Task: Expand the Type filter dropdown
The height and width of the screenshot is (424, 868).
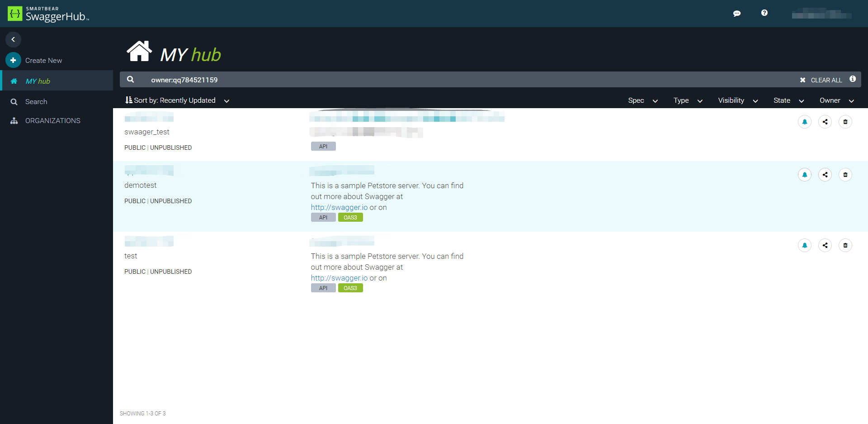Action: tap(688, 100)
